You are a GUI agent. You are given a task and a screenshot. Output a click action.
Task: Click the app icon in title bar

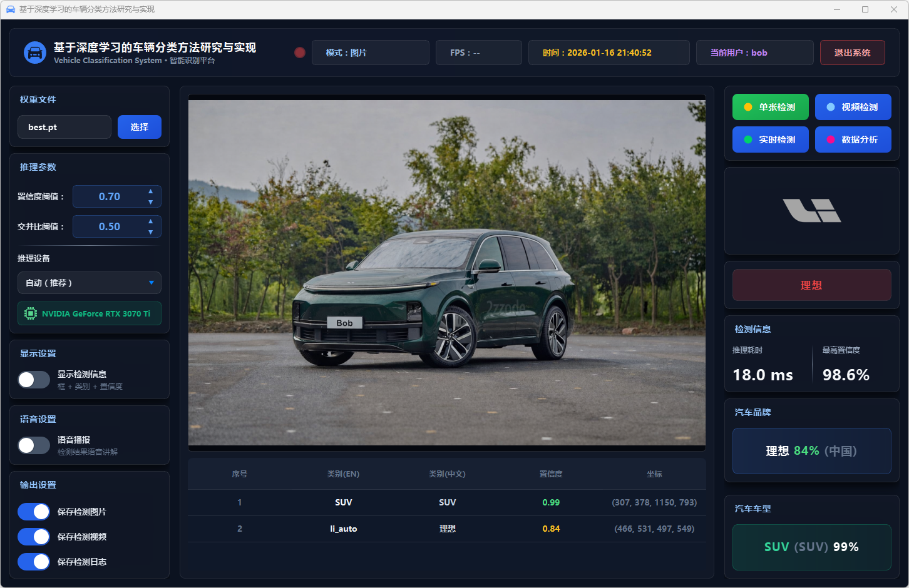10,9
